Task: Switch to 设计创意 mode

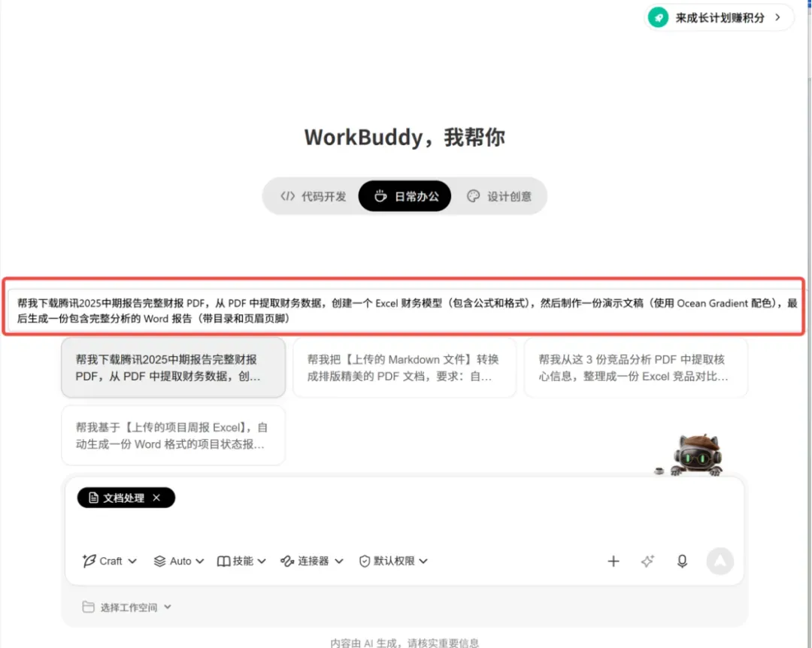Action: (x=499, y=196)
